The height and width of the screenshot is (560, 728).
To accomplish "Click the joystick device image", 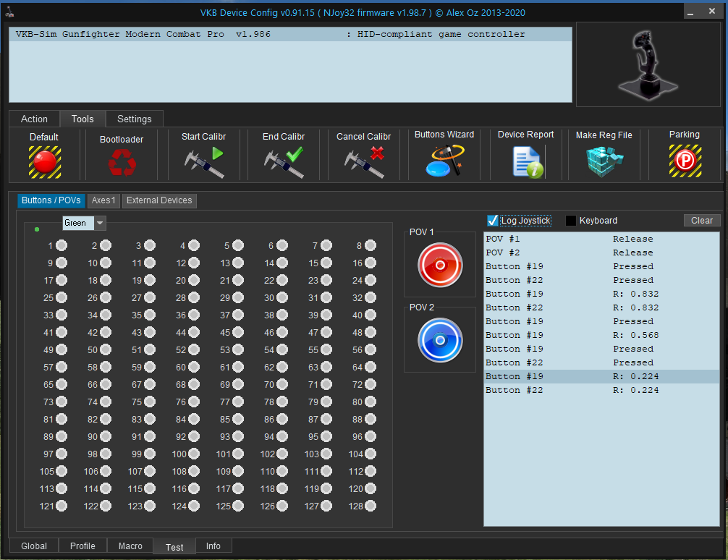I will (x=648, y=65).
